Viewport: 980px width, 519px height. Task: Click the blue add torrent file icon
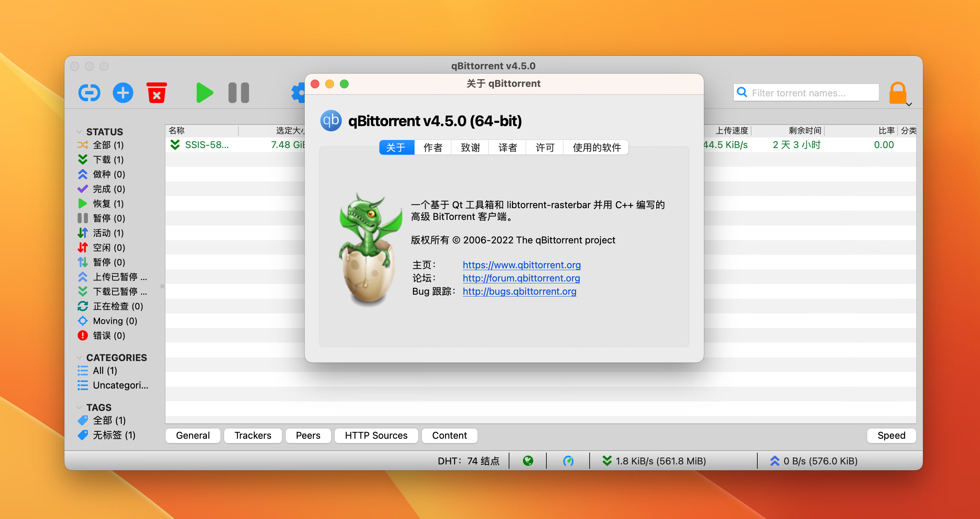(x=123, y=93)
